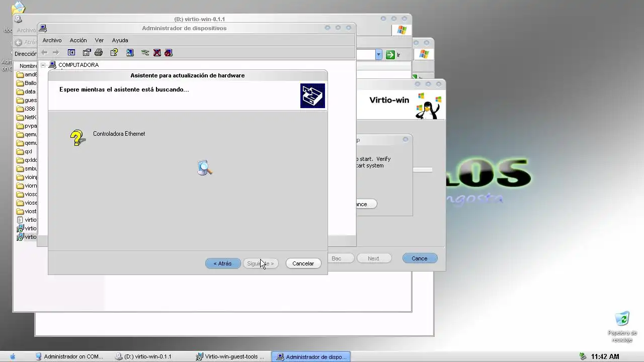Image resolution: width=644 pixels, height=362 pixels.
Task: Select the Balloon folder in Explorer list
Action: 27,83
